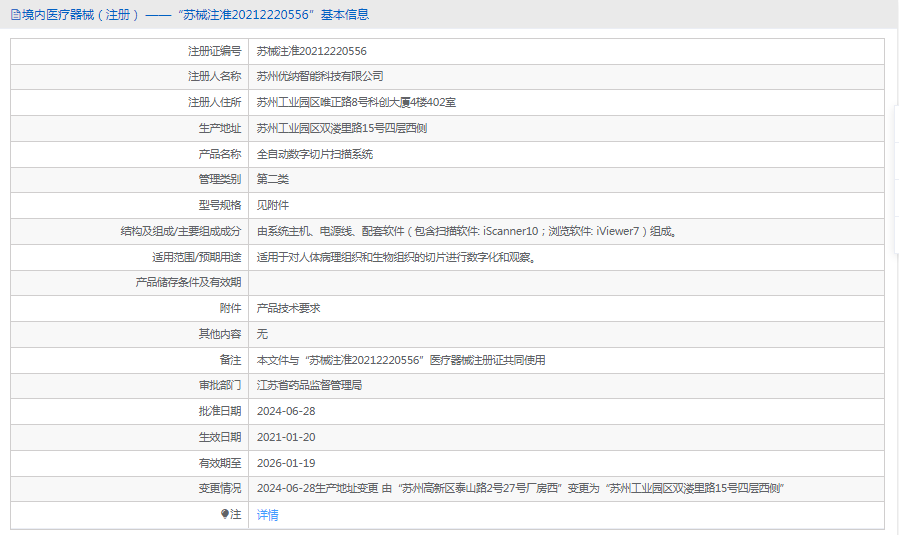Click product name 全自动数字切片扫描系统
899x535 pixels.
tap(315, 154)
